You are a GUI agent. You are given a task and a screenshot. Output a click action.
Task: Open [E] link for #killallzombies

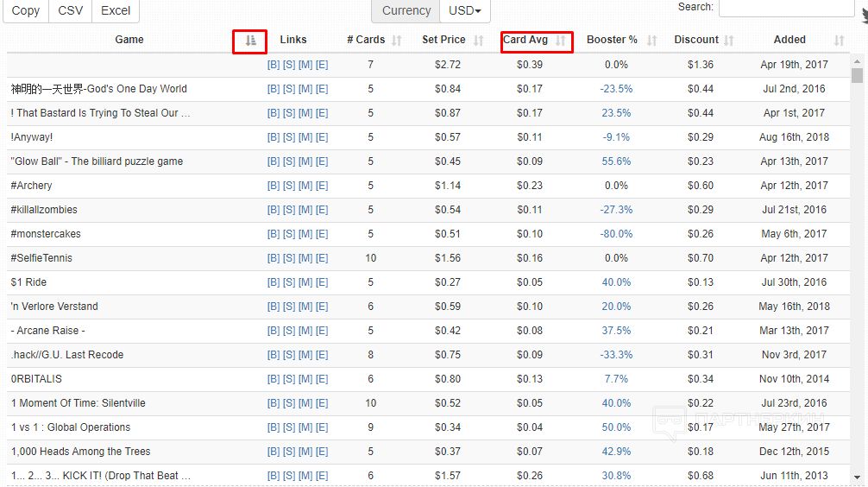(322, 210)
